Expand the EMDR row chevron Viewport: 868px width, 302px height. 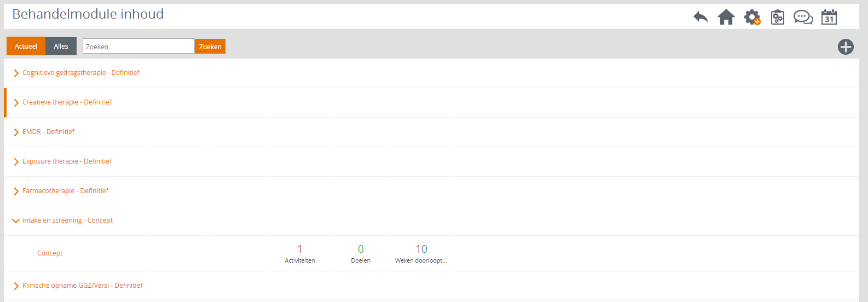tap(16, 132)
